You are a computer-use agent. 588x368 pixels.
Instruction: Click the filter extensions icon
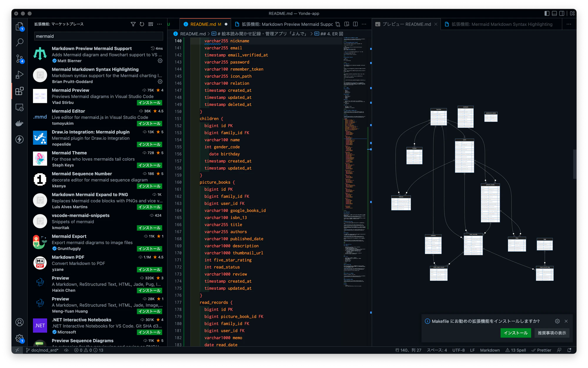pyautogui.click(x=133, y=24)
